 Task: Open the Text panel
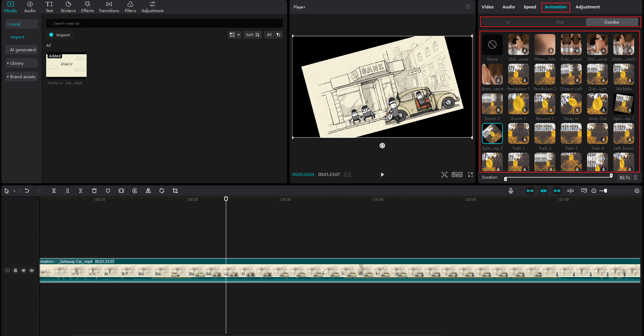[49, 7]
